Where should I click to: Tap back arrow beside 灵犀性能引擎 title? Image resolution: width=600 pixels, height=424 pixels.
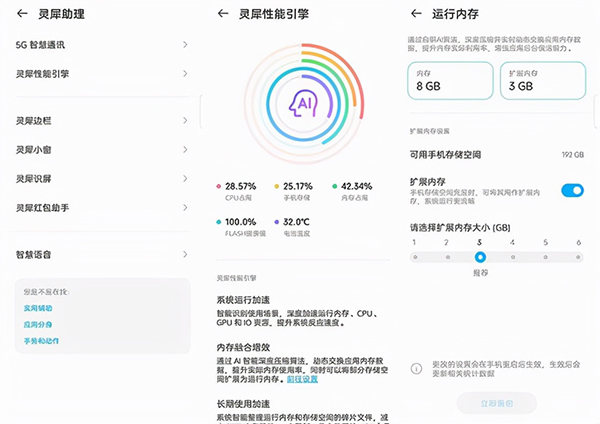pos(222,14)
